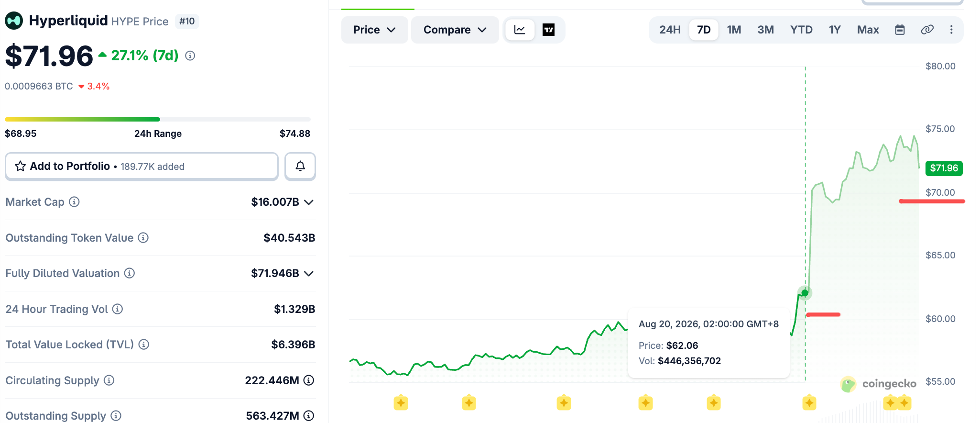Screen dimensions: 980x423
Task: Open the Compare dropdown
Action: (x=455, y=30)
